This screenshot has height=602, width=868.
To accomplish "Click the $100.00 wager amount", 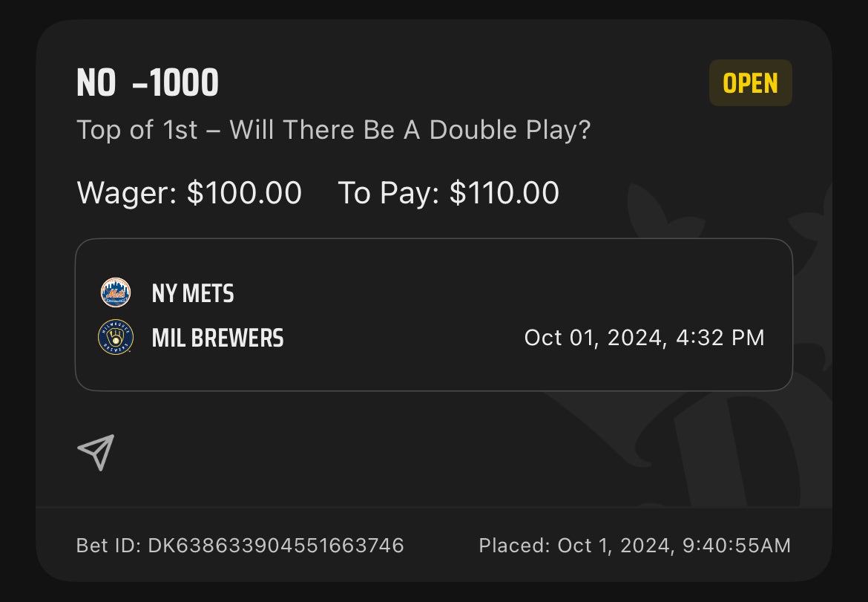I will tap(244, 193).
